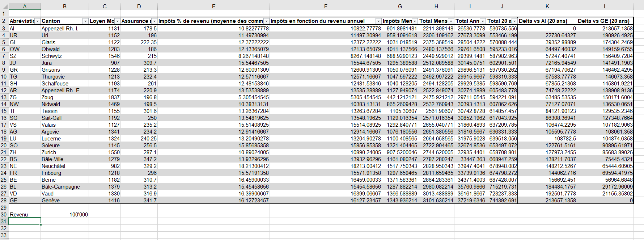Click the select-all corner box
This screenshot has width=644, height=240.
pos(4,7)
